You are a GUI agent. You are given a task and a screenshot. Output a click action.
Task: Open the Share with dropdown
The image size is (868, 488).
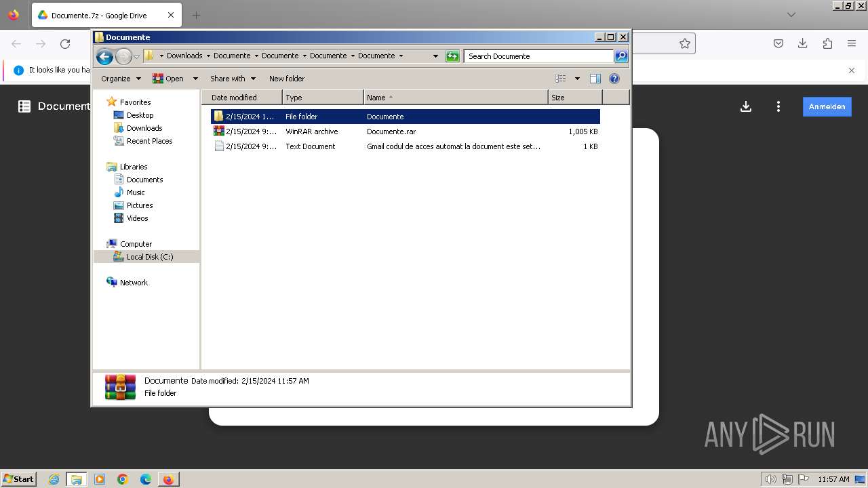click(x=233, y=79)
